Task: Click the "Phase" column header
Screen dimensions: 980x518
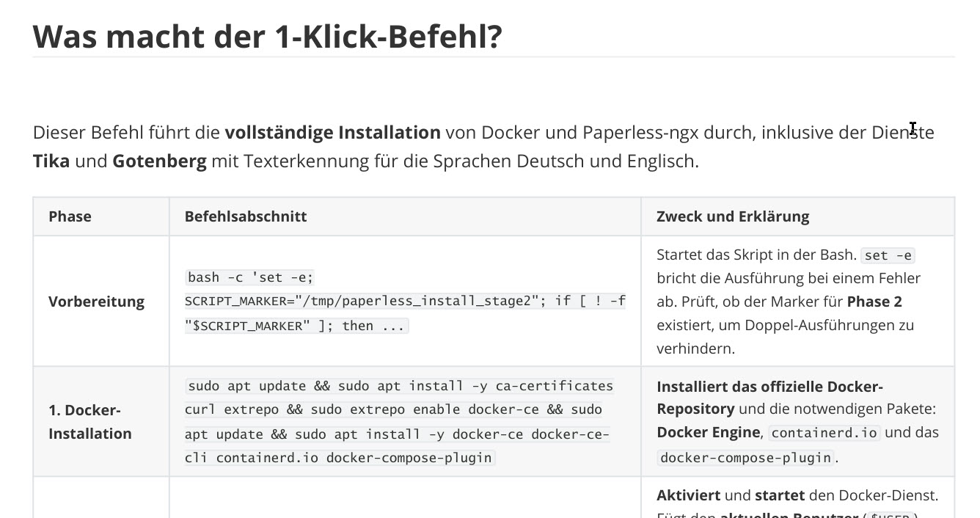Action: [70, 216]
